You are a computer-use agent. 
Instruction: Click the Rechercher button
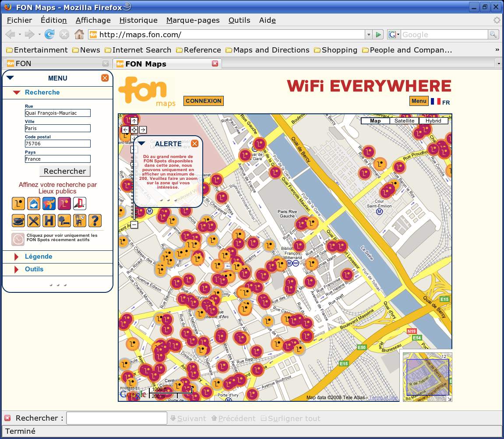pyautogui.click(x=65, y=171)
